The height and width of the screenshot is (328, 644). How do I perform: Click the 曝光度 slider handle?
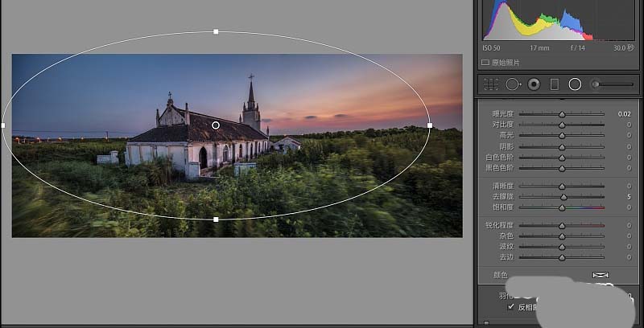[x=562, y=114]
